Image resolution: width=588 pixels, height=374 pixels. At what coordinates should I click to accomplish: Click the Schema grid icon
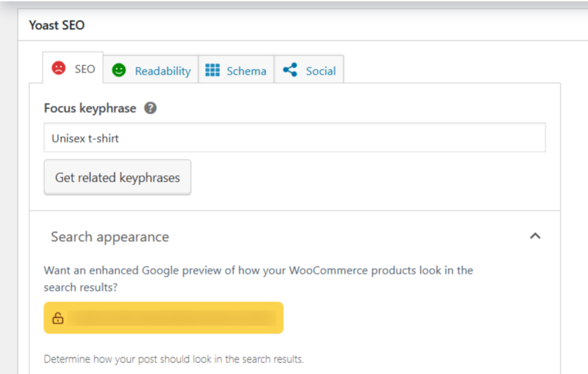(213, 70)
